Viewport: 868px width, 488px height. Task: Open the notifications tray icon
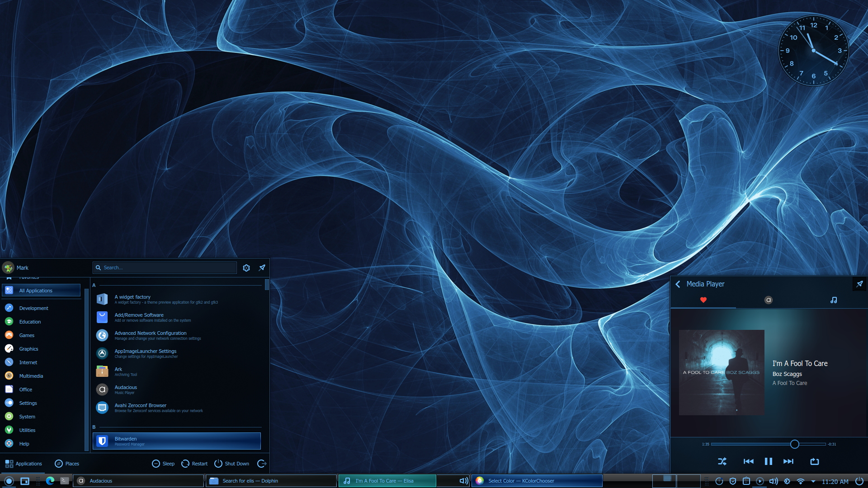pos(719,481)
